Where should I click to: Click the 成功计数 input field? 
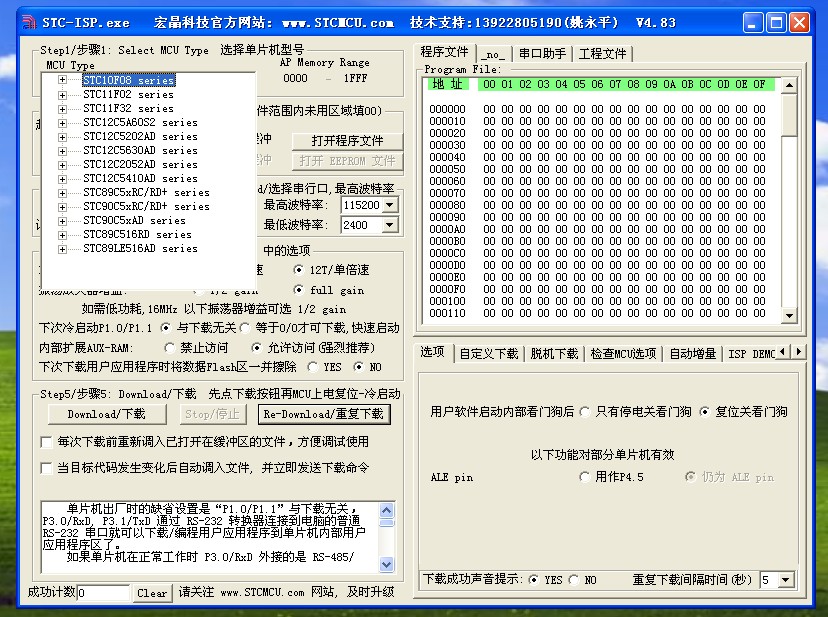(103, 593)
